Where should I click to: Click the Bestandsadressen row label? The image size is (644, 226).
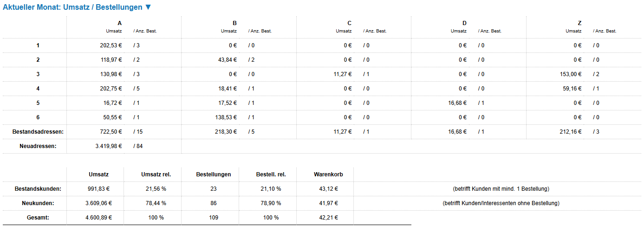[38, 132]
